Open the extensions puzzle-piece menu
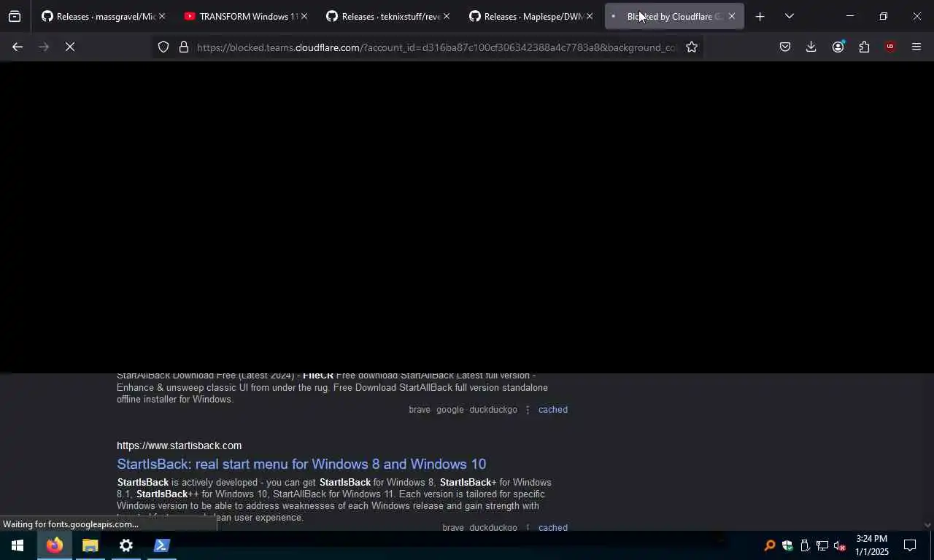The image size is (934, 560). [x=864, y=47]
